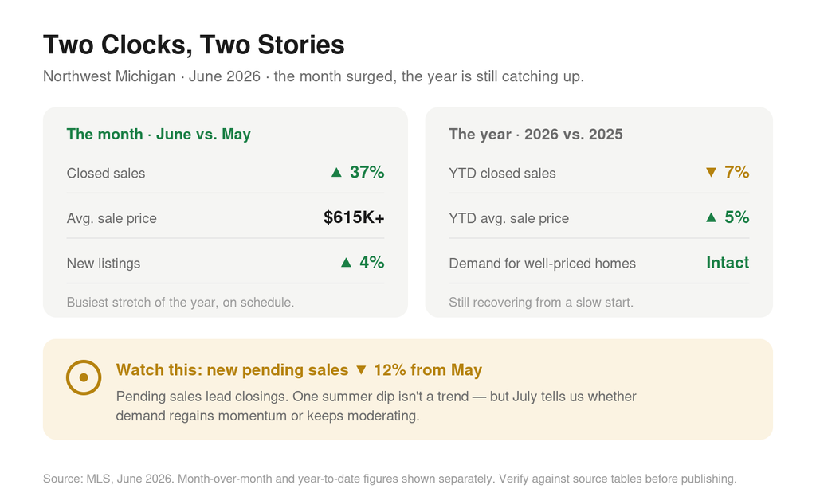This screenshot has width=816, height=504.
Task: Click the circular target icon beside Watch this
Action: (x=83, y=377)
